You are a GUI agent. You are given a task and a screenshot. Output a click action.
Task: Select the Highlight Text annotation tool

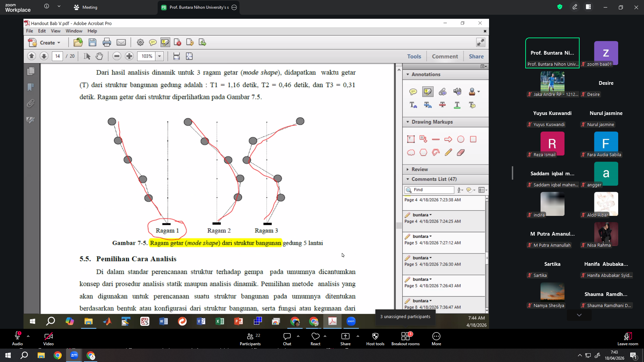tap(428, 92)
